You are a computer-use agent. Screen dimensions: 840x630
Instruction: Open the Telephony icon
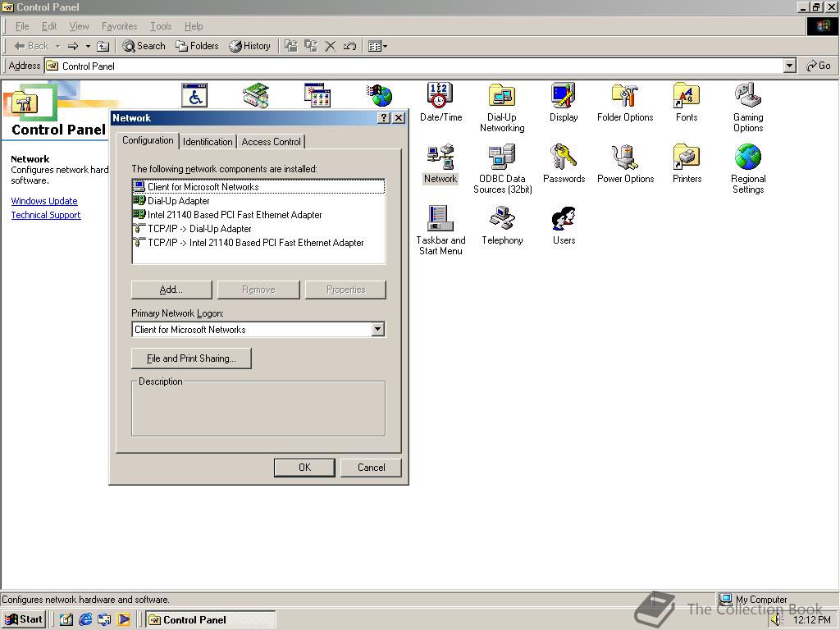[x=502, y=225]
